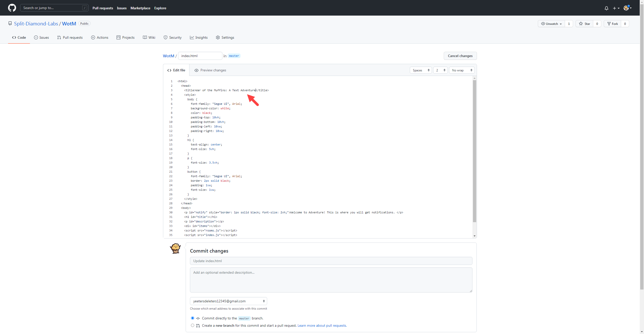This screenshot has width=644, height=334.
Task: Click Marketplace in top navigation
Action: tap(140, 8)
